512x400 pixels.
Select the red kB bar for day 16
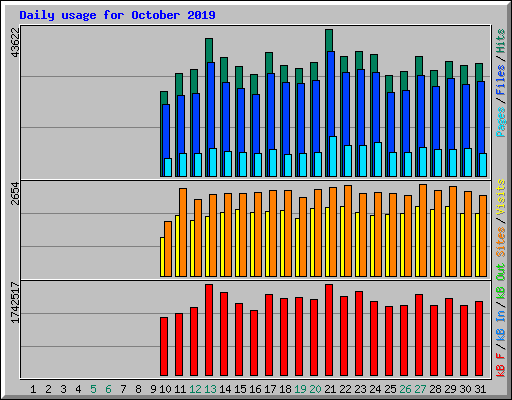point(254,343)
